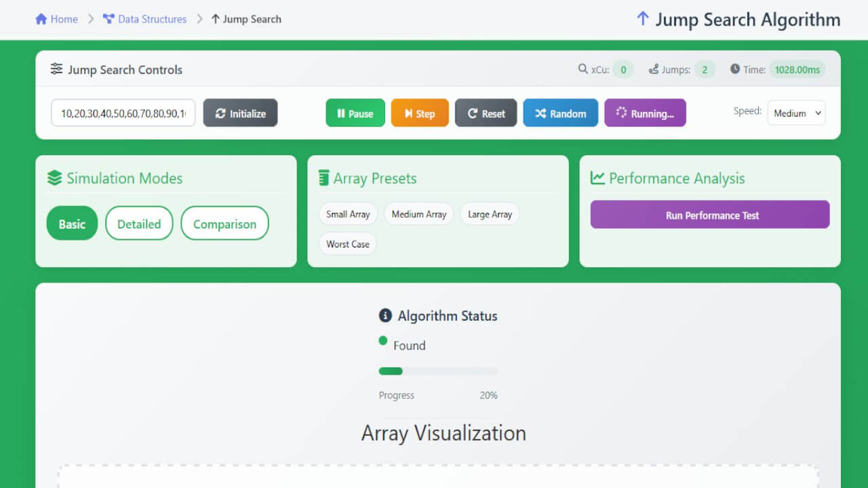The height and width of the screenshot is (488, 868).
Task: Click the list icon next to Array Presets
Action: pyautogui.click(x=323, y=178)
